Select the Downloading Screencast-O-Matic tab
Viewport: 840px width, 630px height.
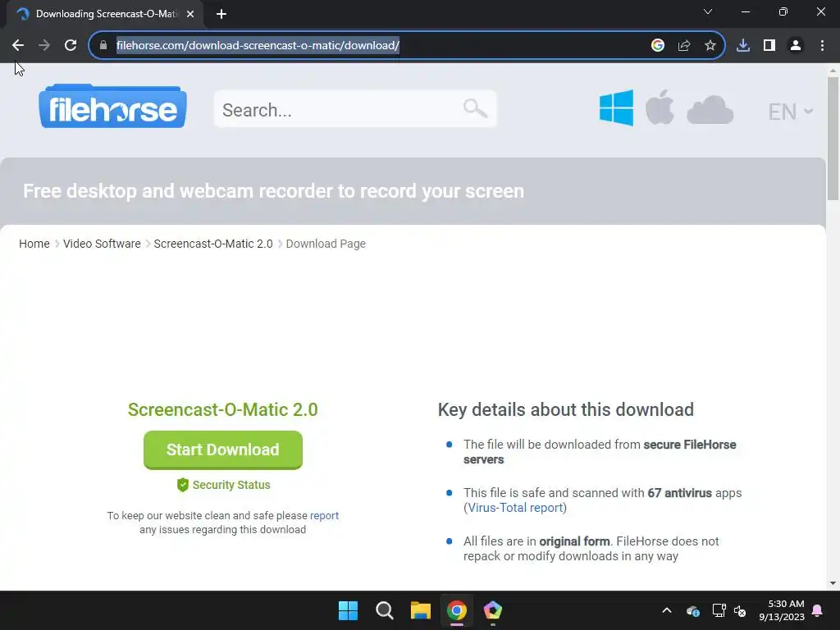[105, 14]
